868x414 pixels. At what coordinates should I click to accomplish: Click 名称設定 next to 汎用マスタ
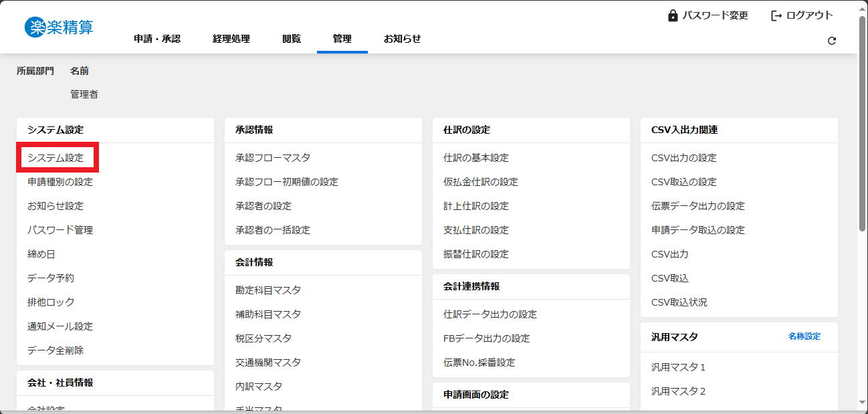click(x=804, y=336)
